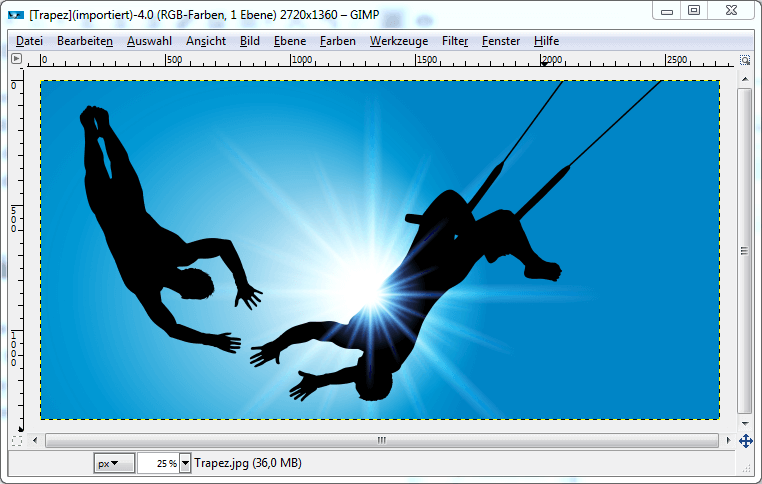Close the GIMP window

tap(731, 11)
